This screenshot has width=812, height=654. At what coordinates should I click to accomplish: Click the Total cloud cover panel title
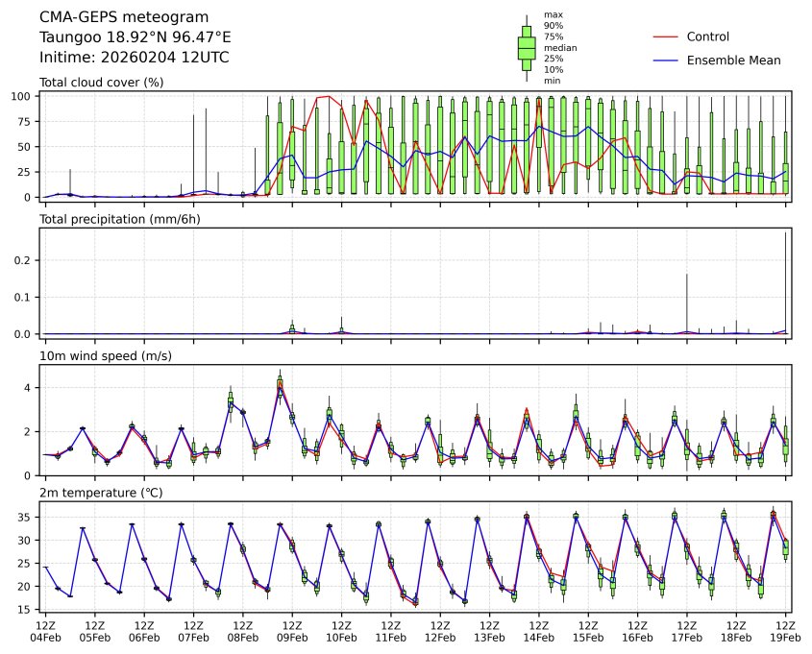pos(101,83)
